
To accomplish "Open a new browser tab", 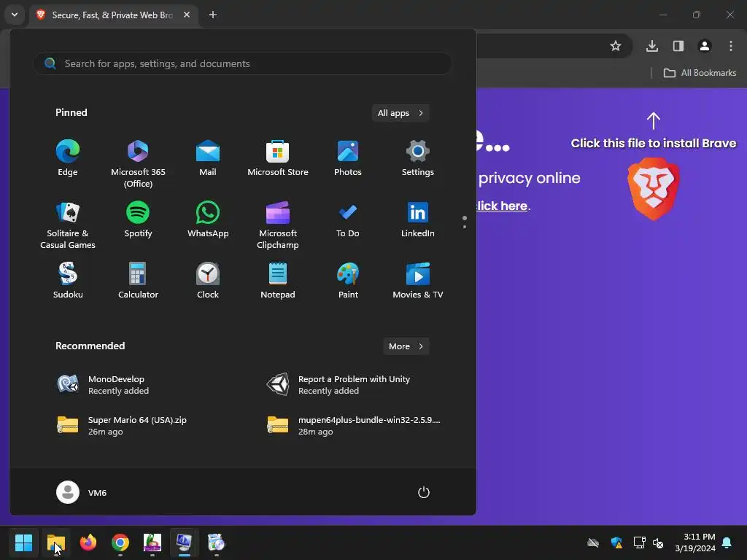I will [x=213, y=15].
